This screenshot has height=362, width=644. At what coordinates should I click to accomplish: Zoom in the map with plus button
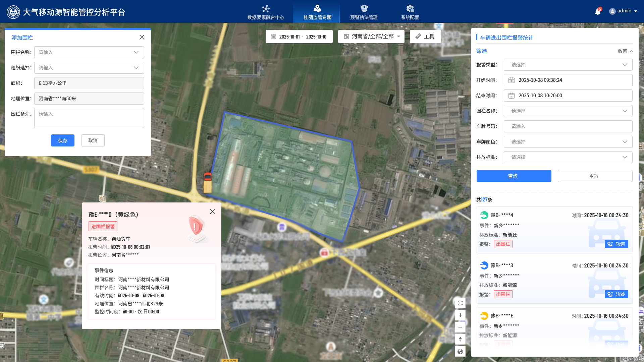(460, 315)
